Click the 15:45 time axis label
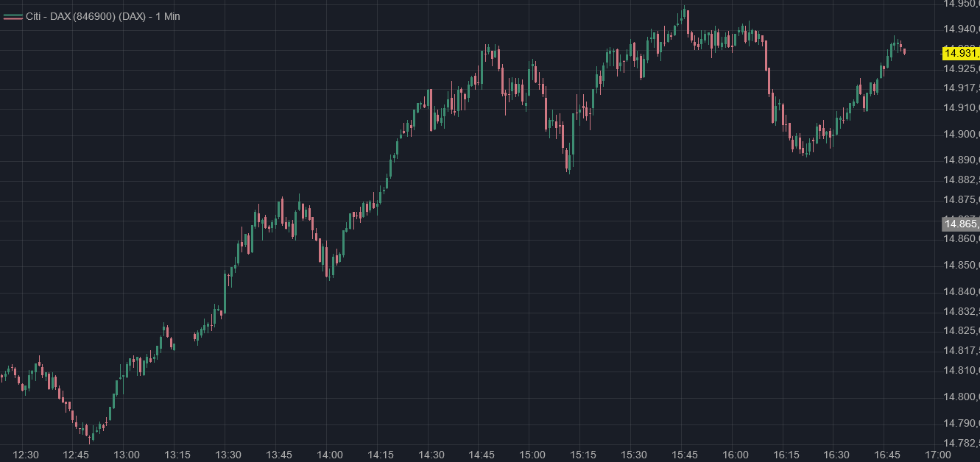The width and height of the screenshot is (980, 462). click(685, 455)
